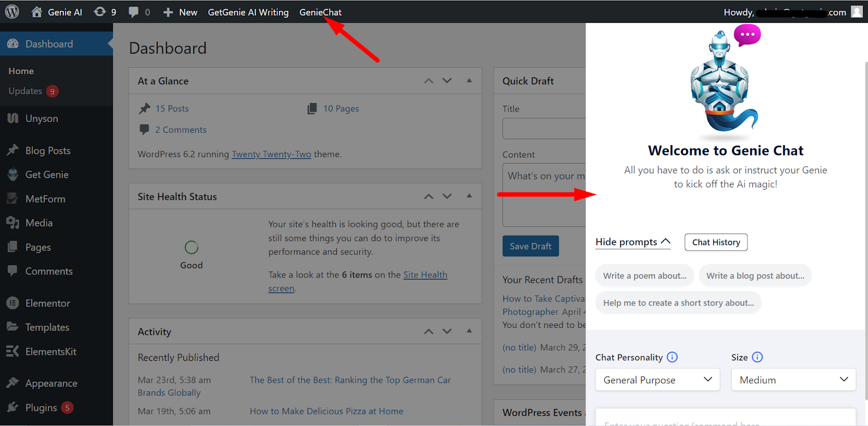The height and width of the screenshot is (426, 868).
Task: Move At a Glance widget up
Action: tap(429, 81)
